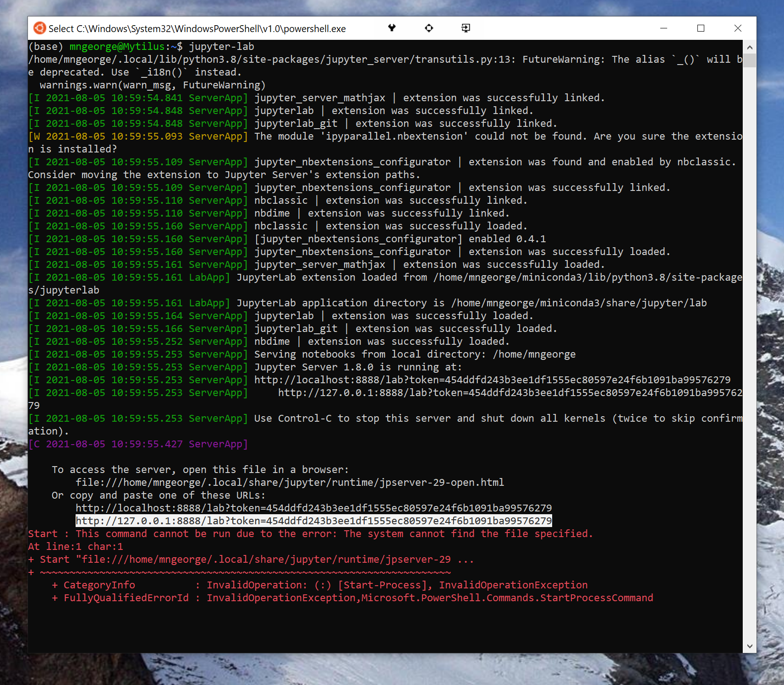Image resolution: width=784 pixels, height=685 pixels.
Task: Click the screen-share title bar icon
Action: [466, 28]
